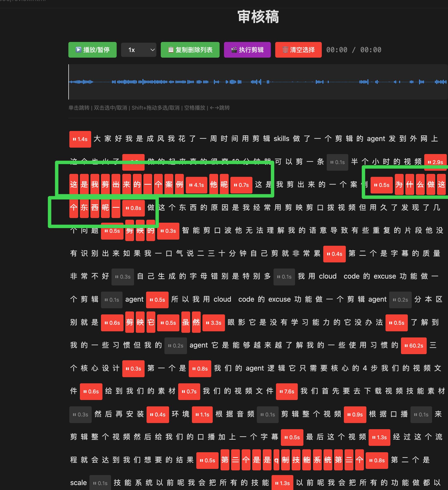The image size is (448, 490).
Task: Click the red 1.1s pause chip
Action: (202, 415)
